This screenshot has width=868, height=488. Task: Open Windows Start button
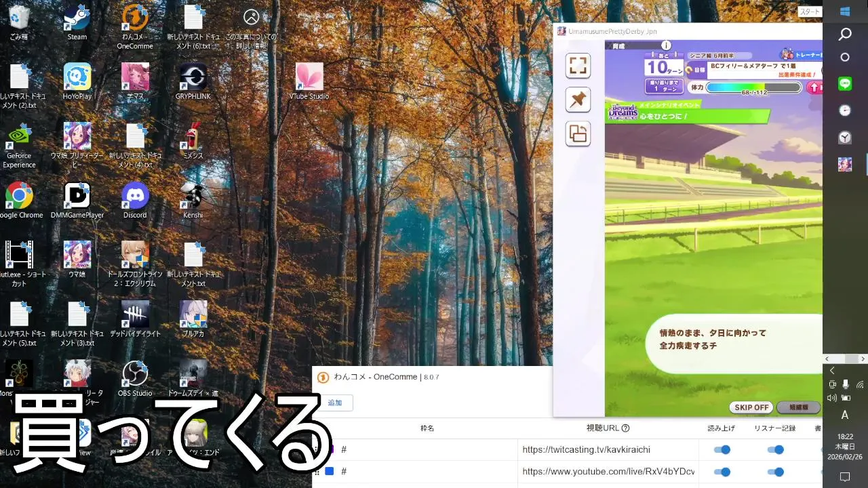[845, 12]
